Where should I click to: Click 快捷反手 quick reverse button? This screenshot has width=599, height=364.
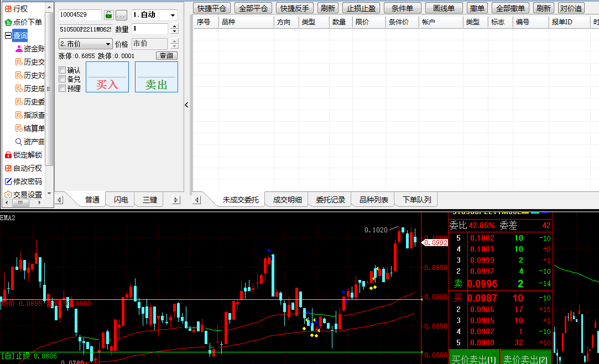click(295, 8)
